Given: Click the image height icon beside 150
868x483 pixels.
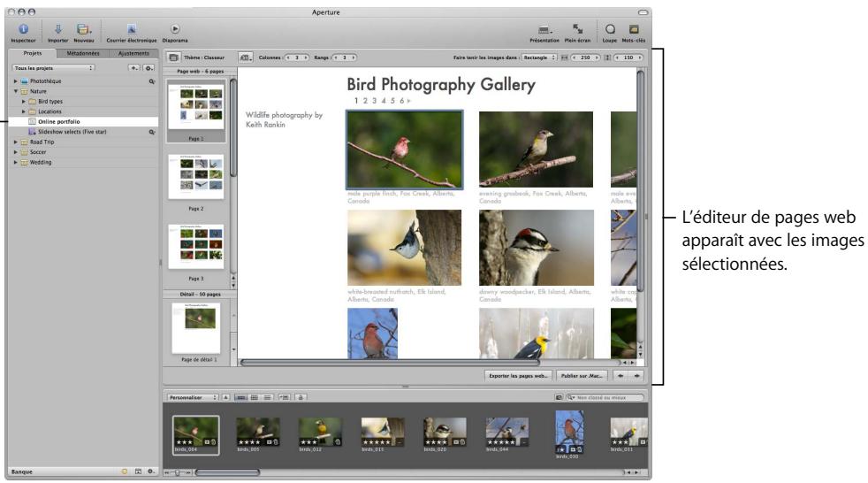Looking at the screenshot, I should (607, 57).
